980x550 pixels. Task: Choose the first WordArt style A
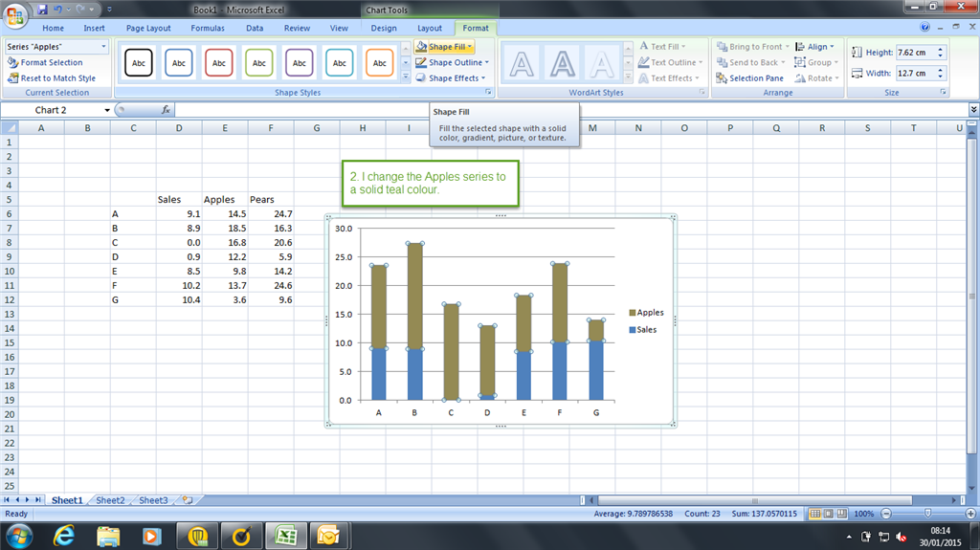coord(522,64)
